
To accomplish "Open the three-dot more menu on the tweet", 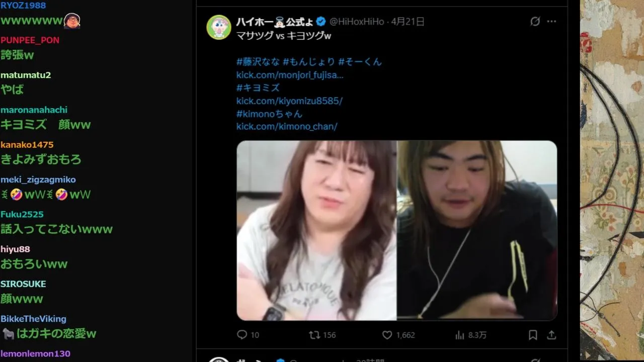I will pyautogui.click(x=552, y=21).
